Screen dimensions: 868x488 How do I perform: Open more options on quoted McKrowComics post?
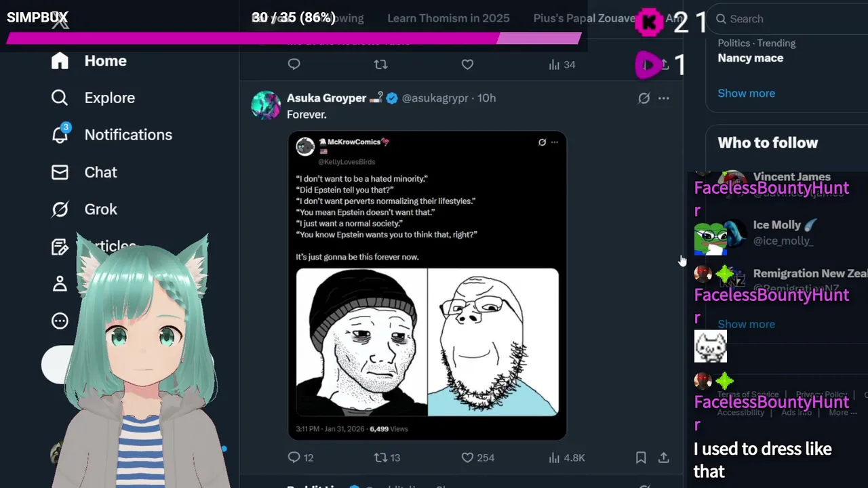coord(555,142)
